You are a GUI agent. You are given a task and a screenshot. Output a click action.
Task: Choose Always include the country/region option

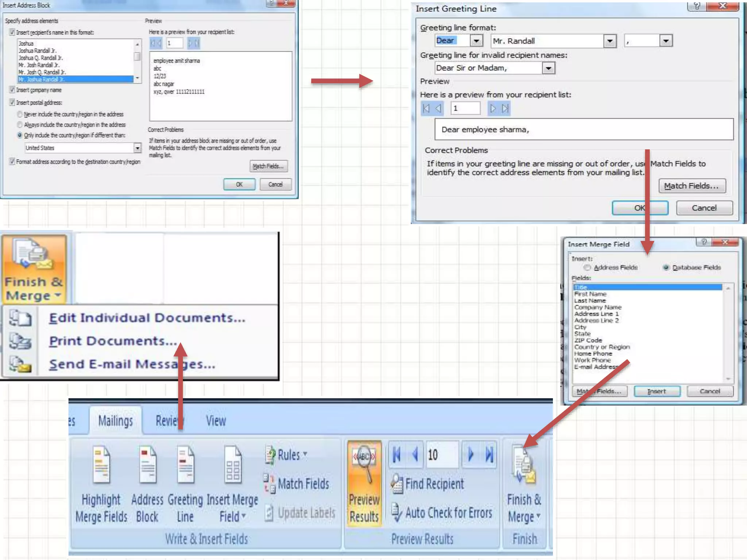coord(20,125)
